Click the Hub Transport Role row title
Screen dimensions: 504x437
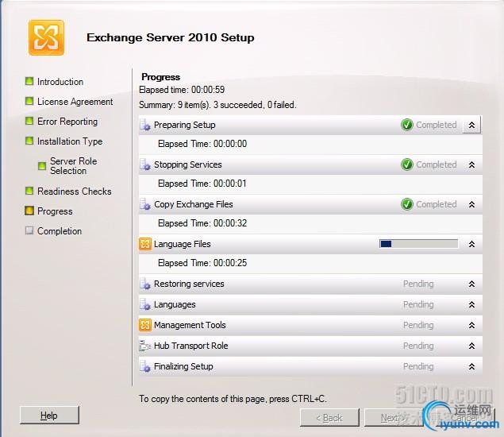191,346
